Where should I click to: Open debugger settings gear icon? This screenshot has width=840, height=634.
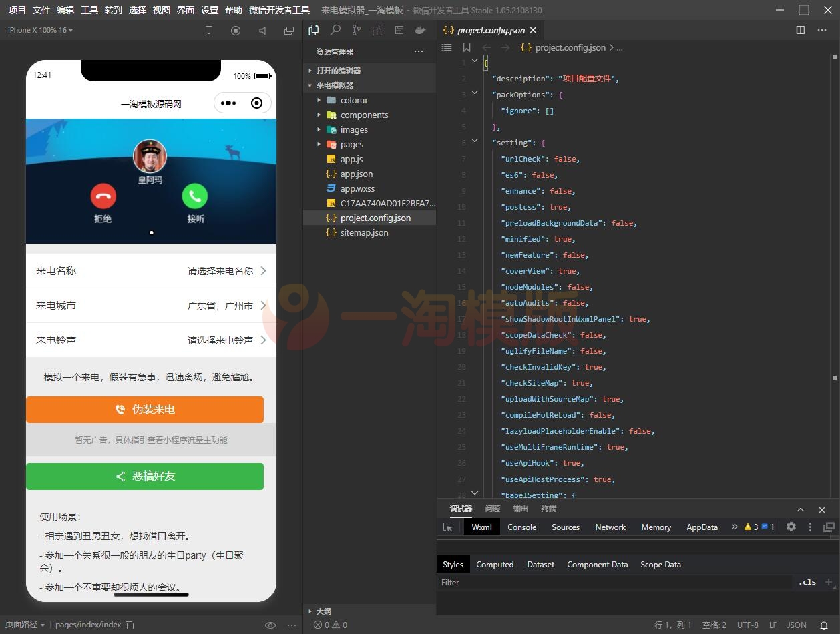coord(791,527)
